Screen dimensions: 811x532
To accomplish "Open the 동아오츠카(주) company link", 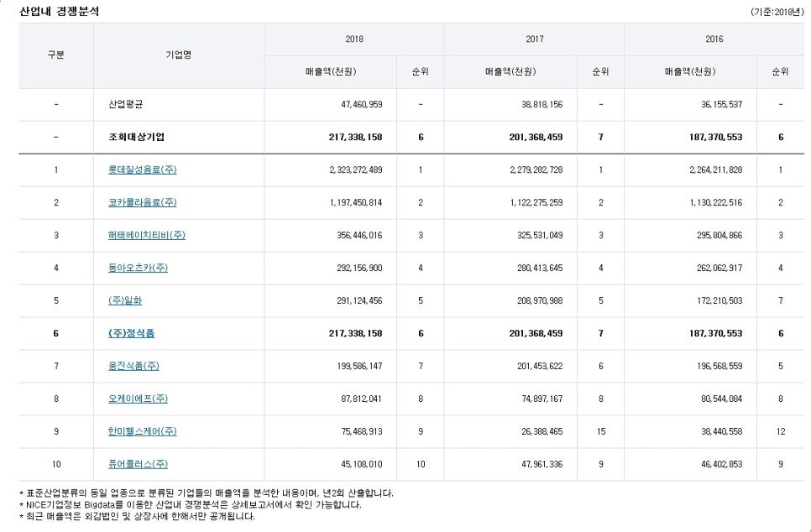I will click(138, 268).
